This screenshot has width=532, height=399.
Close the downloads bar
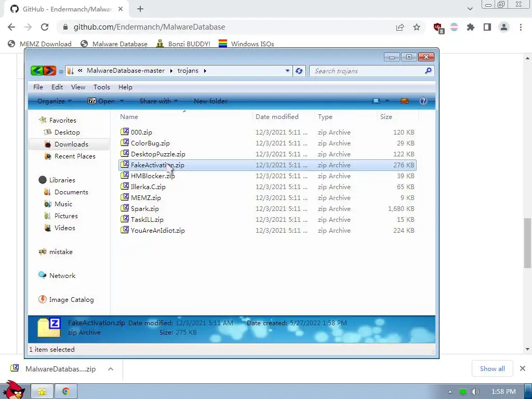pos(523,368)
